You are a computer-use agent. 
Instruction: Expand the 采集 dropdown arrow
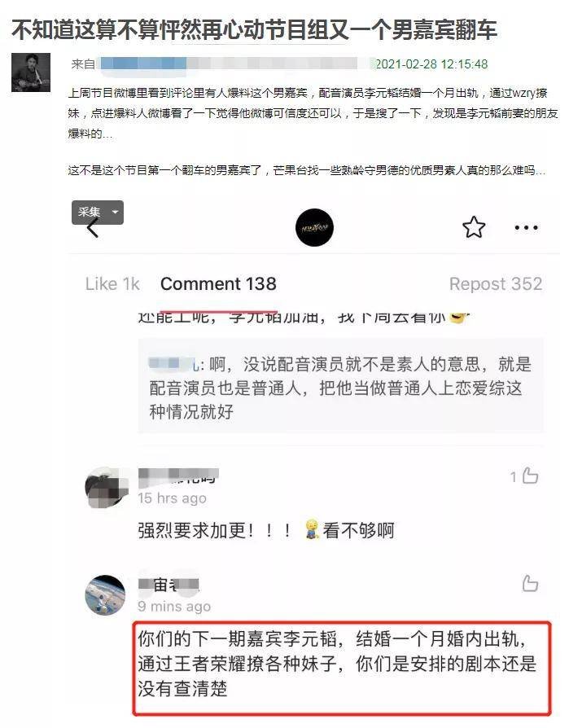pyautogui.click(x=115, y=213)
